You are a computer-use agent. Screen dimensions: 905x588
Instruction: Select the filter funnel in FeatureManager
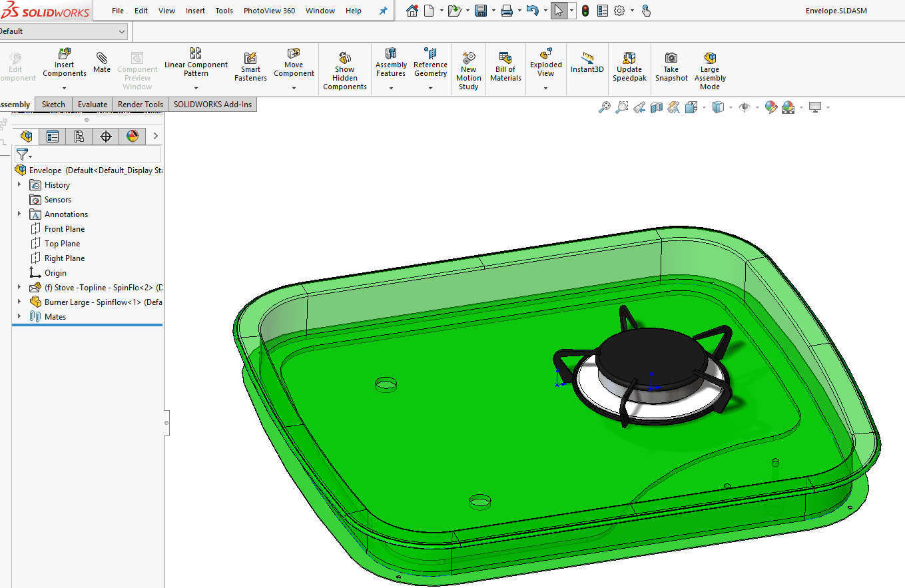(x=22, y=154)
